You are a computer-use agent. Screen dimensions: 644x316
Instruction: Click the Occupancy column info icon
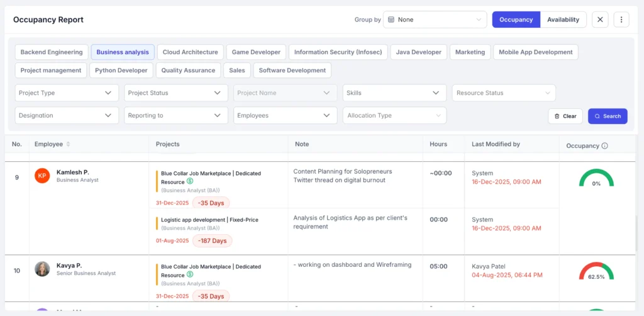tap(604, 146)
